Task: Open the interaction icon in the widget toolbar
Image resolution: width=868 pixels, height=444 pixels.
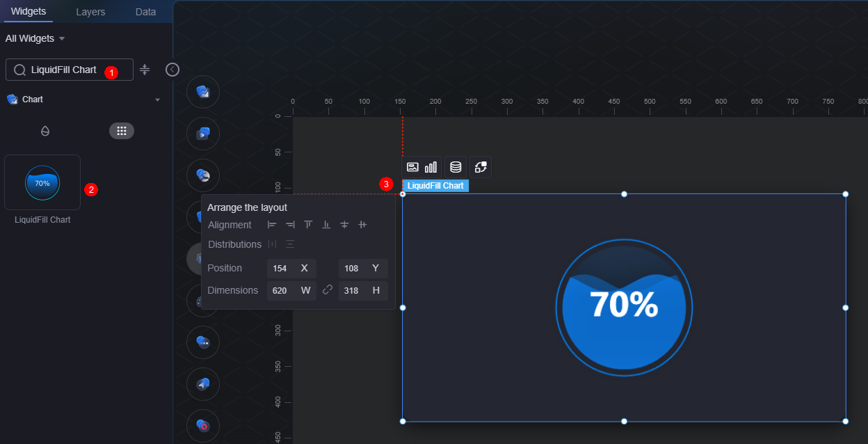Action: 481,167
